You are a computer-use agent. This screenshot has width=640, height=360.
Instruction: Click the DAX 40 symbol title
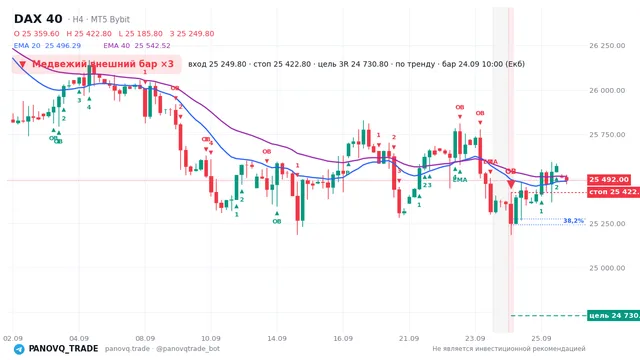pos(38,19)
